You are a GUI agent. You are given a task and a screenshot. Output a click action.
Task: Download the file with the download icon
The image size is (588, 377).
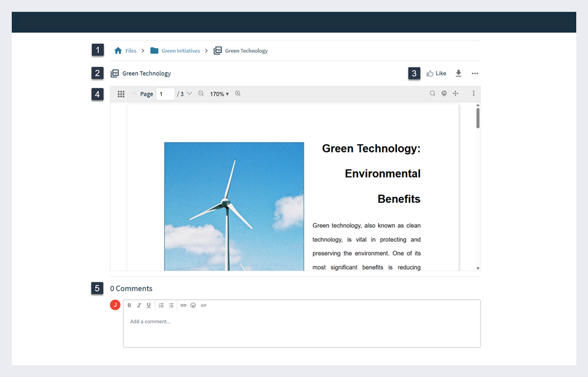(459, 73)
